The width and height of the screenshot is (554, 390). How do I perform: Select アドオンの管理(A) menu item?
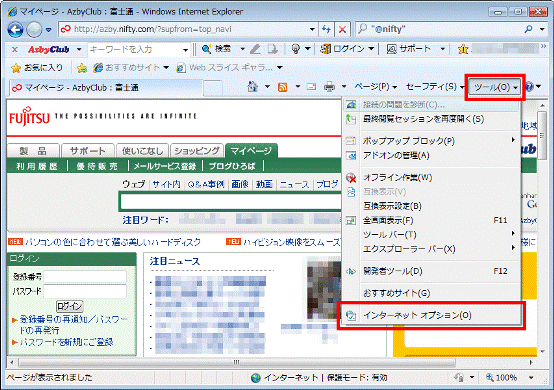431,155
